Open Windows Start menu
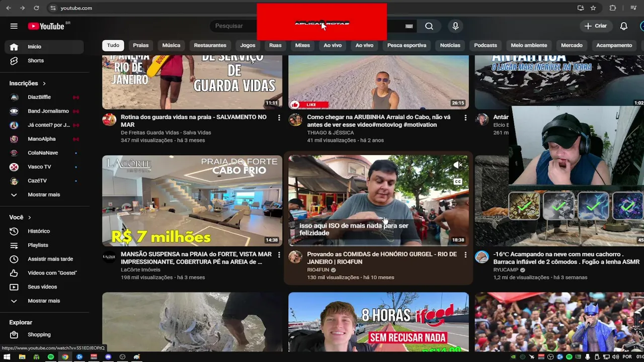This screenshot has width=644, height=362. point(7,357)
